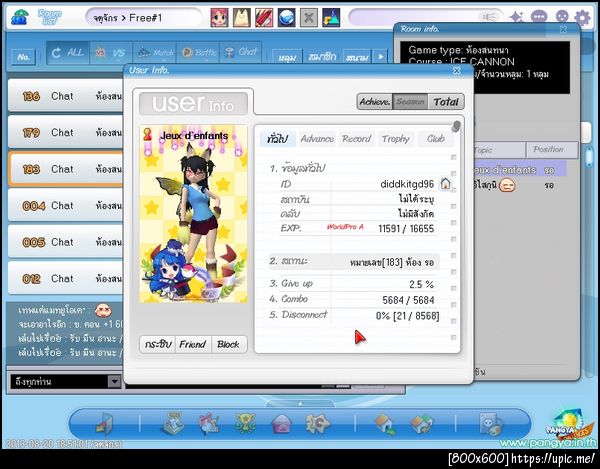Select room 005 Chat row
The image size is (600, 469).
tap(65, 242)
